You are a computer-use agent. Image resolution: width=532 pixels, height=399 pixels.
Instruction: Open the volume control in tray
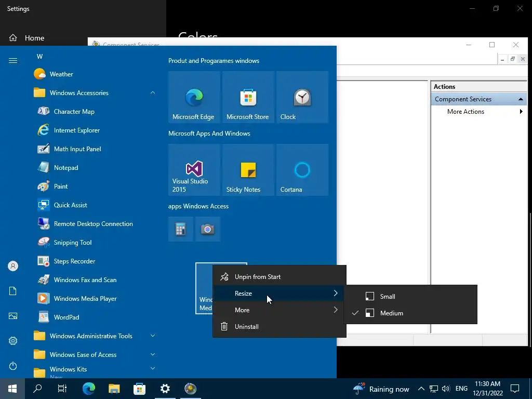click(x=446, y=389)
